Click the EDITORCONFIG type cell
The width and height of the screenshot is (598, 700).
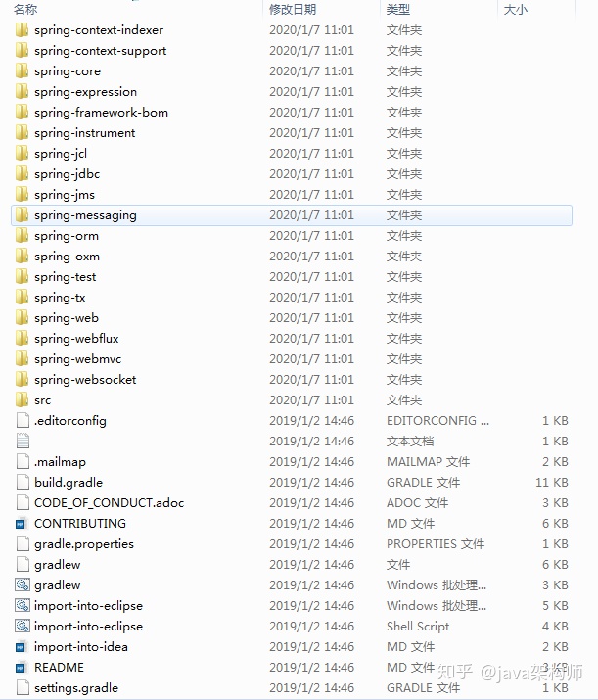pos(437,421)
